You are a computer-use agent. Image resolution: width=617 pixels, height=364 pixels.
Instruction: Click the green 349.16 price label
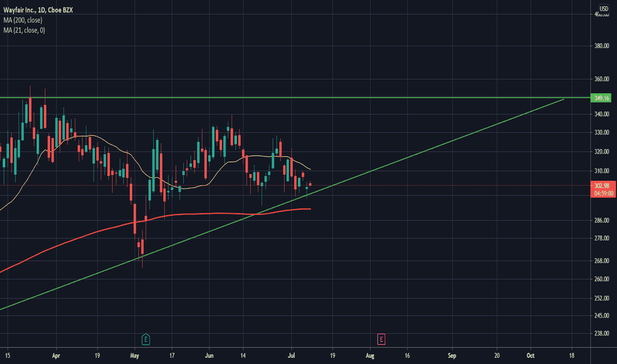pos(601,98)
